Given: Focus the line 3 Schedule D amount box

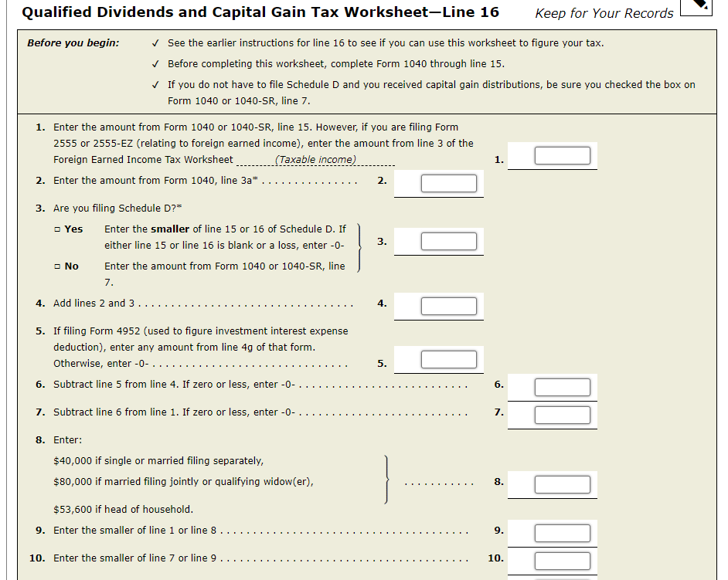Looking at the screenshot, I should (449, 241).
